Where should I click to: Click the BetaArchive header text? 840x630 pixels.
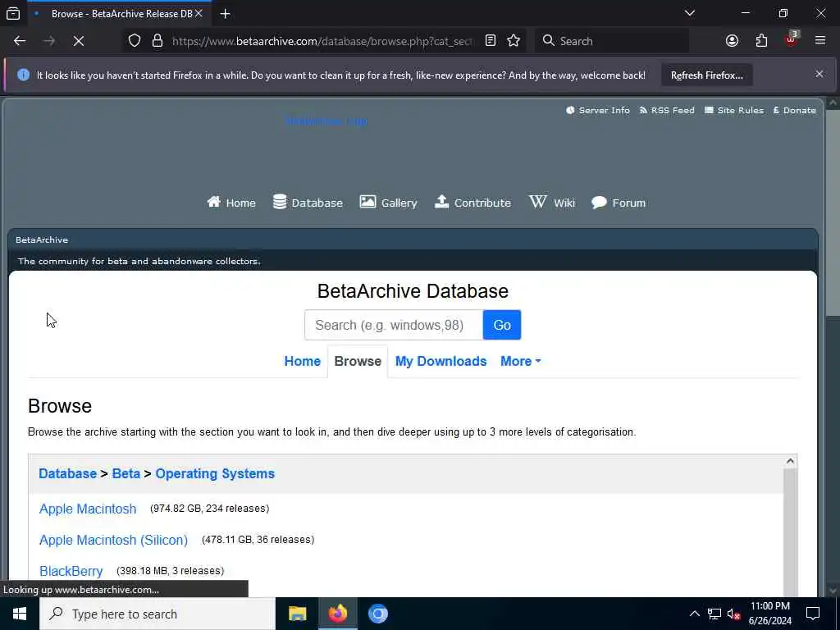42,240
